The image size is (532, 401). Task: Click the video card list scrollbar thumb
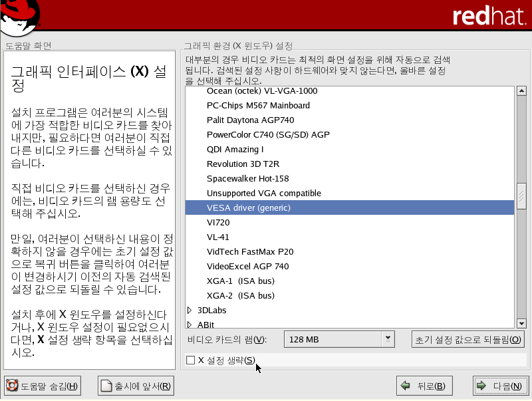pos(521,196)
